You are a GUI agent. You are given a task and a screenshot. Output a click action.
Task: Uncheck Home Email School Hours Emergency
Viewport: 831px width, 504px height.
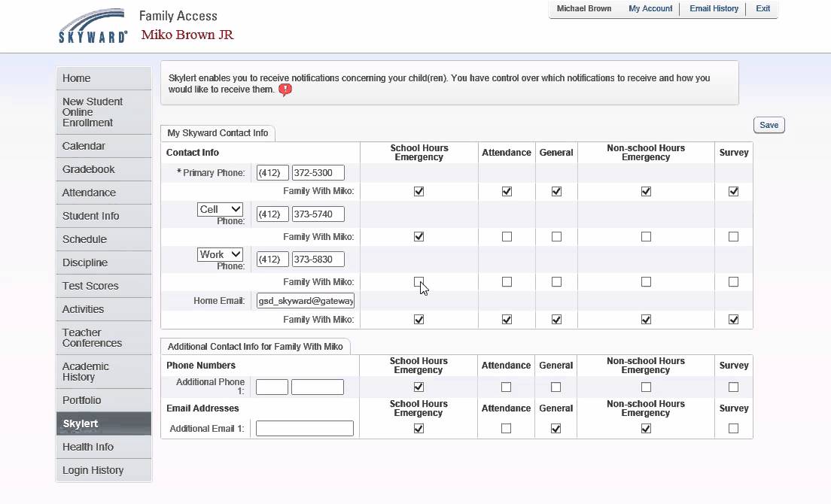(419, 319)
